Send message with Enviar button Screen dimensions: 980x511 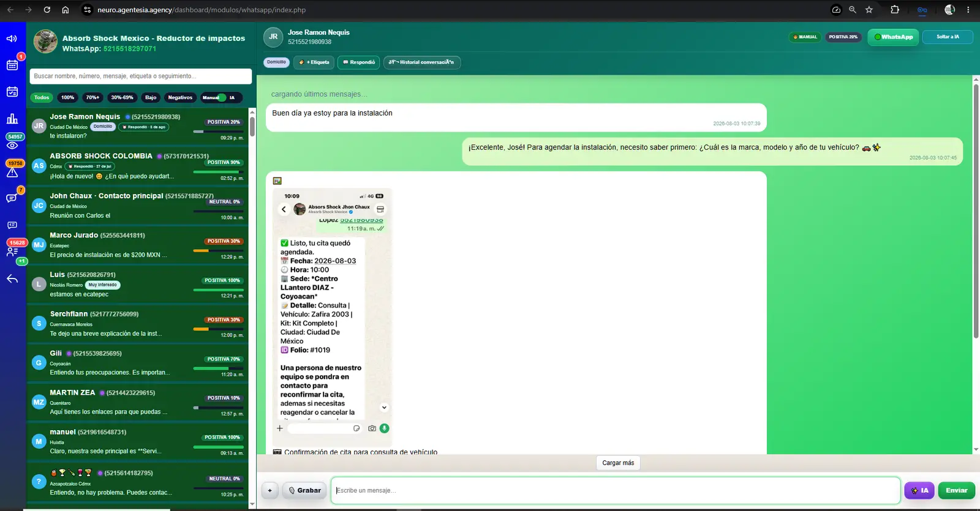956,490
